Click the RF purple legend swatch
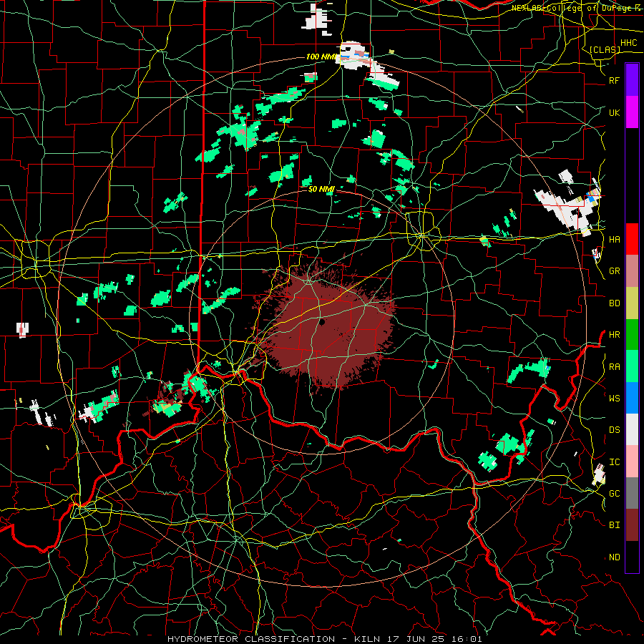This screenshot has height=644, width=644. point(632,80)
